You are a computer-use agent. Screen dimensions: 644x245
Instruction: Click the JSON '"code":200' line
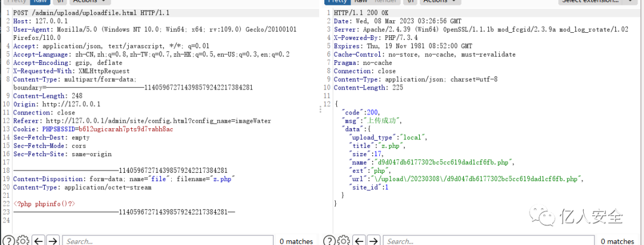pyautogui.click(x=361, y=113)
